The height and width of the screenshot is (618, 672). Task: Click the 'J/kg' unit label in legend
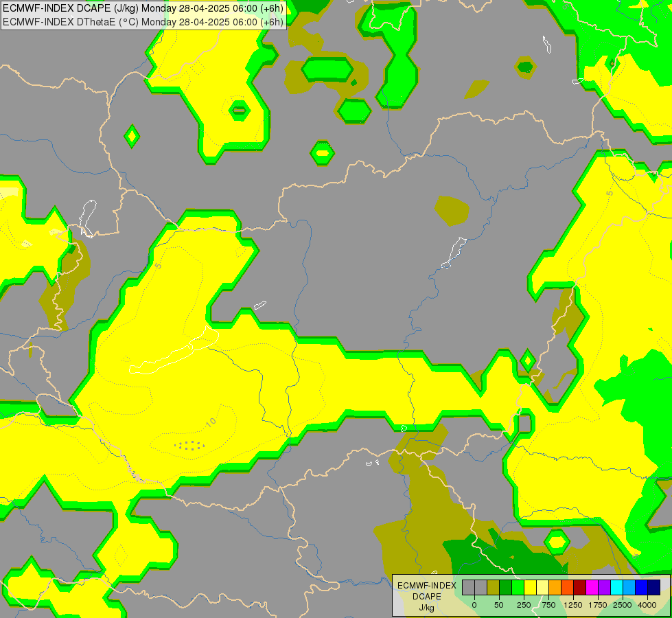click(427, 608)
